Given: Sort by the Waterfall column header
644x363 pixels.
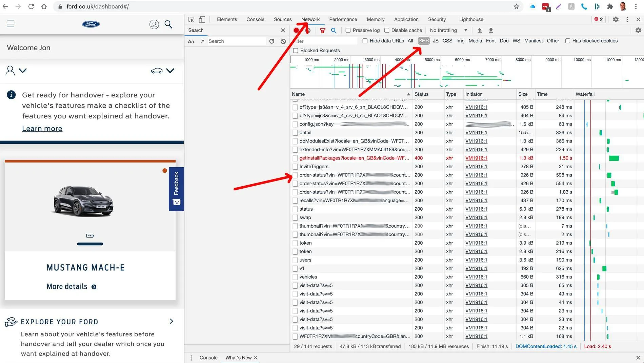Looking at the screenshot, I should [609, 94].
